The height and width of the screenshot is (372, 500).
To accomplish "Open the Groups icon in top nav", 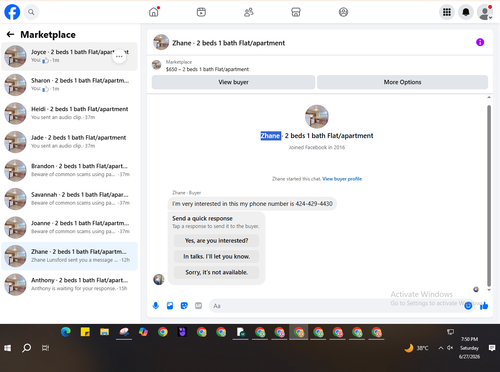I will tap(343, 12).
